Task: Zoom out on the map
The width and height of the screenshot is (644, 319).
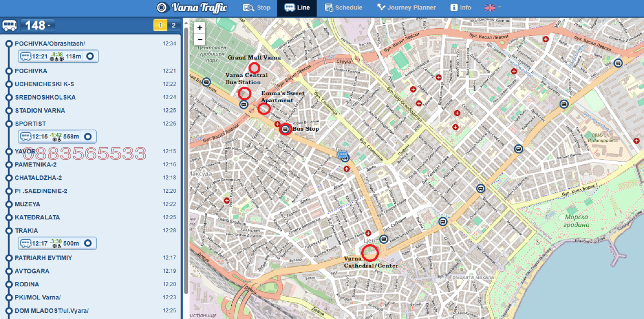Action: click(200, 39)
